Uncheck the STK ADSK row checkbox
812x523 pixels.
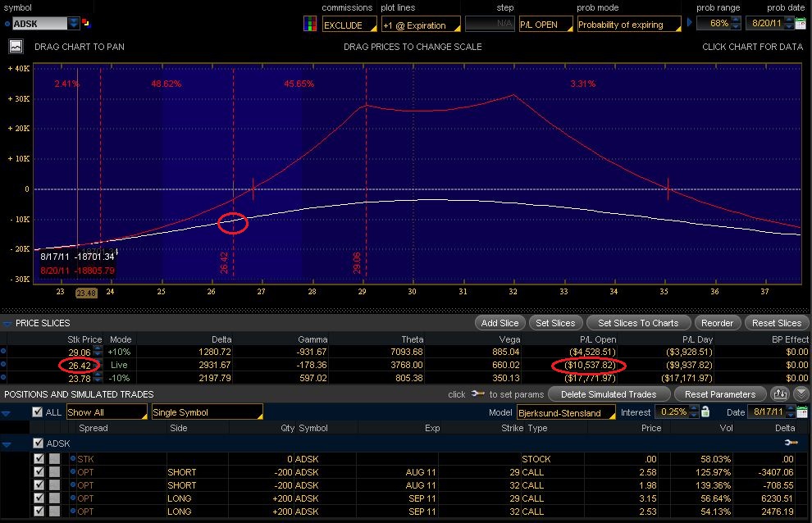click(39, 458)
